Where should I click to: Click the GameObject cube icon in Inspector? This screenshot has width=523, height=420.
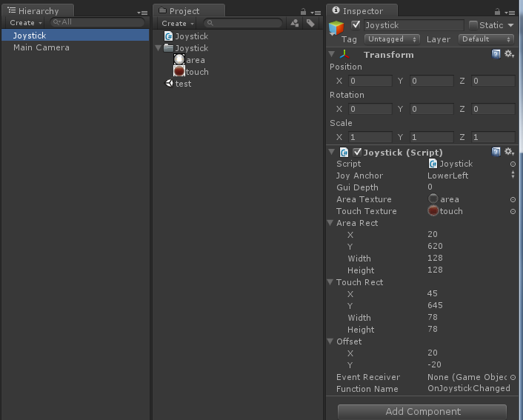pyautogui.click(x=337, y=28)
